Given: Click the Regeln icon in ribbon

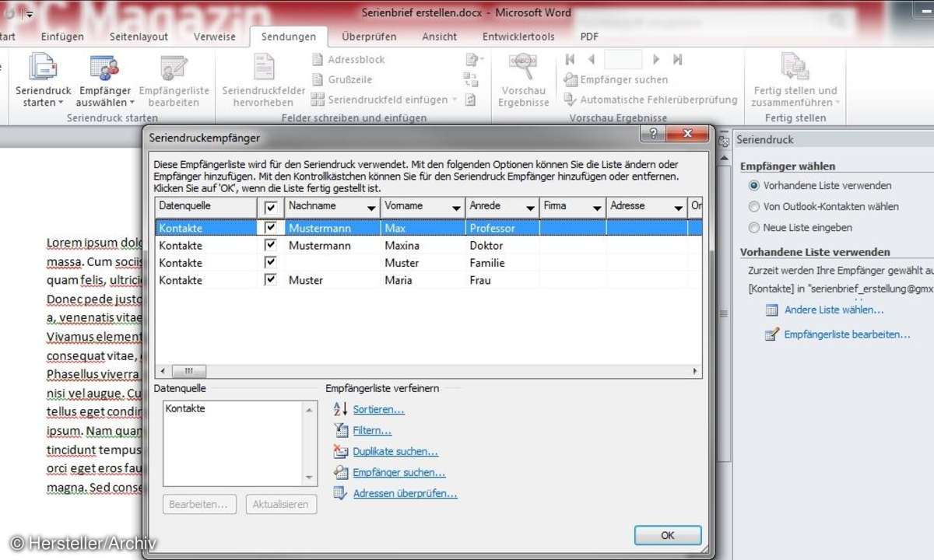Looking at the screenshot, I should (473, 59).
